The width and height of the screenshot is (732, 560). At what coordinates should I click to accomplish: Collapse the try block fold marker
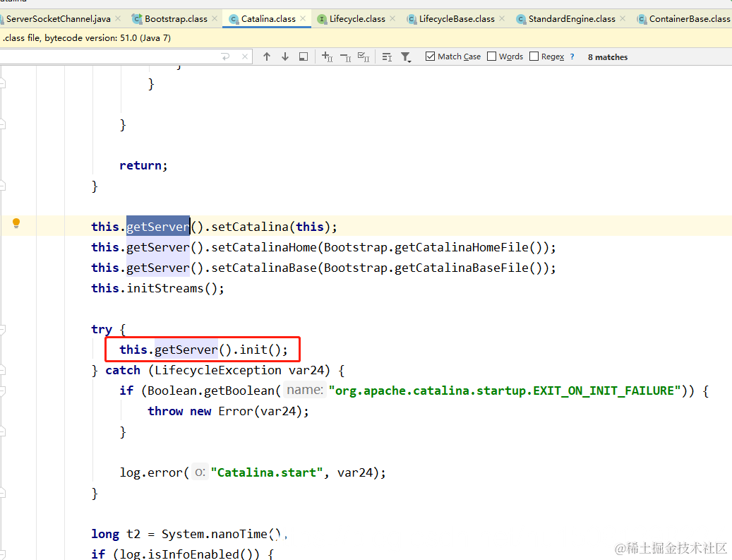pyautogui.click(x=2, y=330)
